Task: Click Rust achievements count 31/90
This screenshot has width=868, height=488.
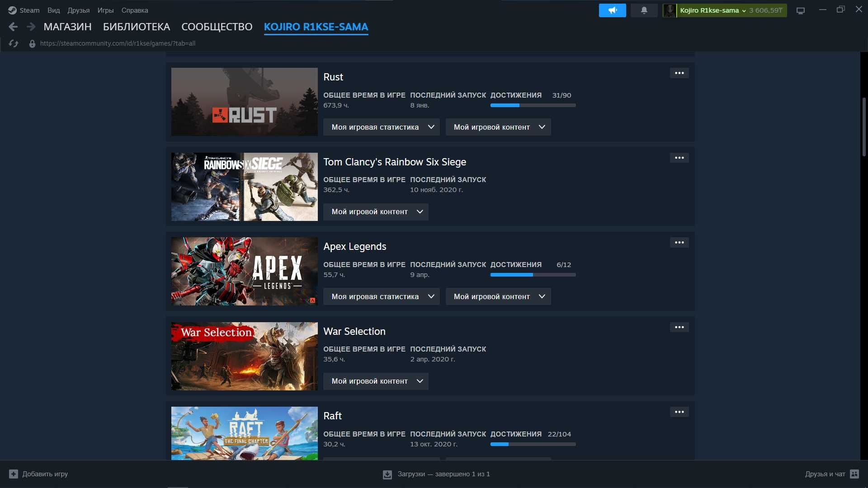Action: [561, 96]
